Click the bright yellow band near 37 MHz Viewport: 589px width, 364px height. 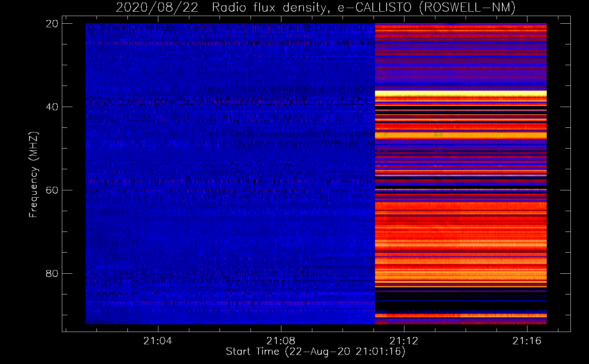click(461, 94)
